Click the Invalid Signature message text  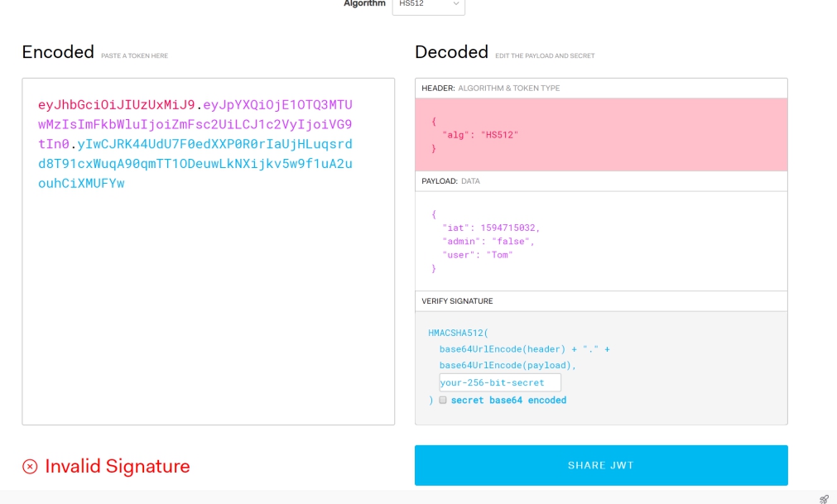click(x=118, y=466)
